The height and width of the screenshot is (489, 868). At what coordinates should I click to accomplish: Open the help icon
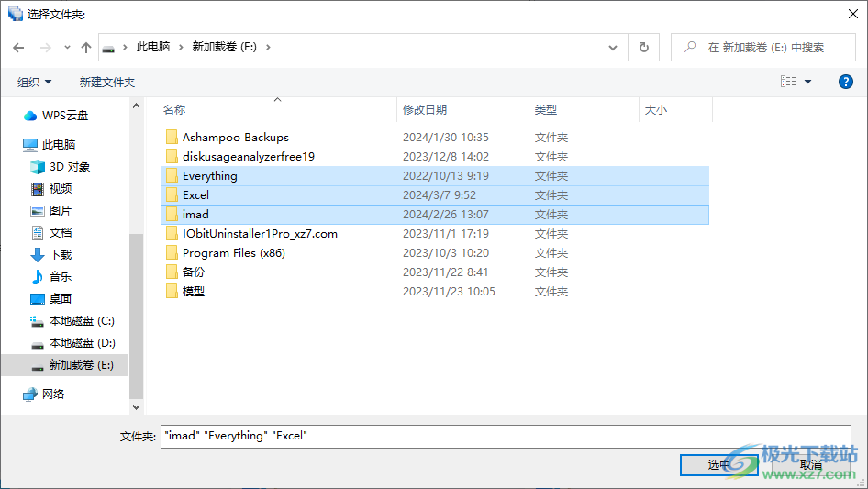pos(845,82)
